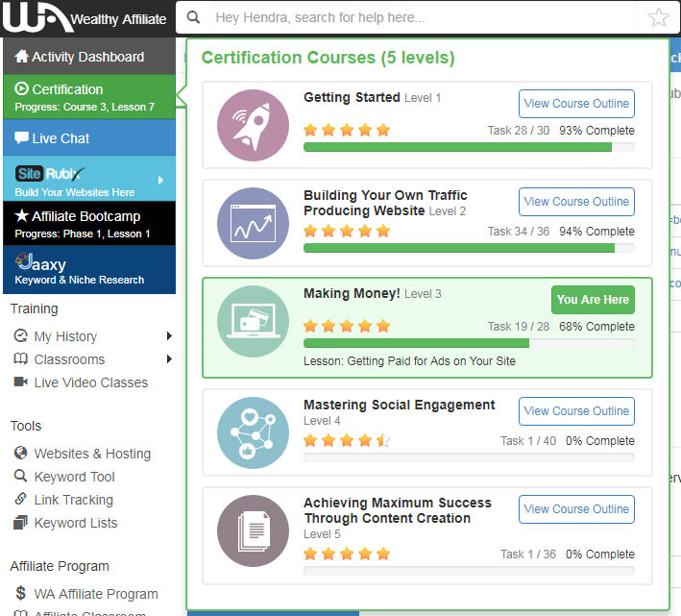This screenshot has height=616, width=681.
Task: Select Build Your Websites Here item
Action: (x=89, y=179)
